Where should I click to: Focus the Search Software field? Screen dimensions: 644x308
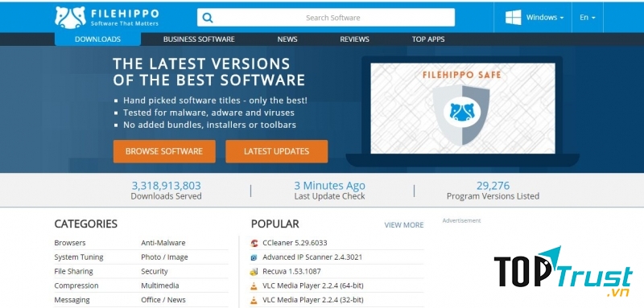point(326,18)
